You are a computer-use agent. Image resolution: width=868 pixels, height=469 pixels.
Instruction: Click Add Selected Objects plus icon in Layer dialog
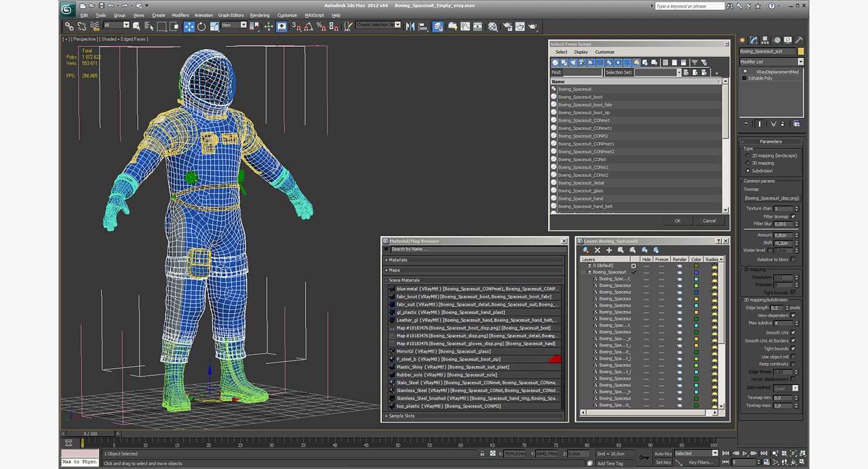click(x=609, y=250)
